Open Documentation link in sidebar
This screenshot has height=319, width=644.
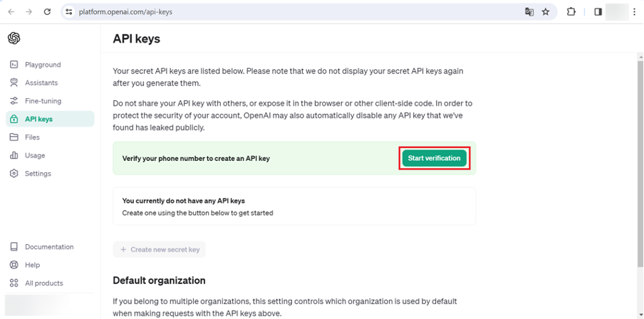[50, 247]
